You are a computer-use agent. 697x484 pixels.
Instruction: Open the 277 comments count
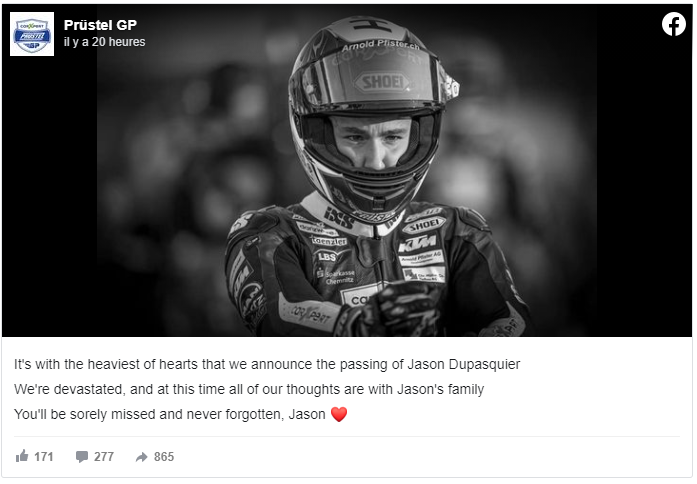(104, 456)
